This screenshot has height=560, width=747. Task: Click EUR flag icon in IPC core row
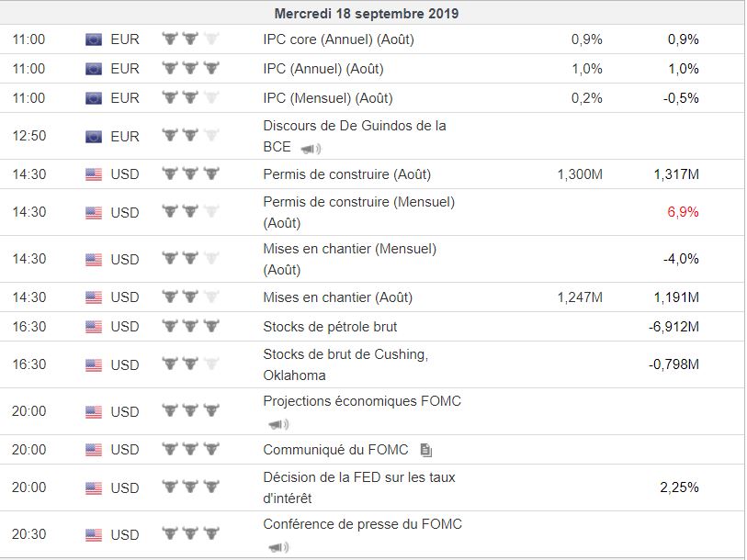(x=94, y=39)
